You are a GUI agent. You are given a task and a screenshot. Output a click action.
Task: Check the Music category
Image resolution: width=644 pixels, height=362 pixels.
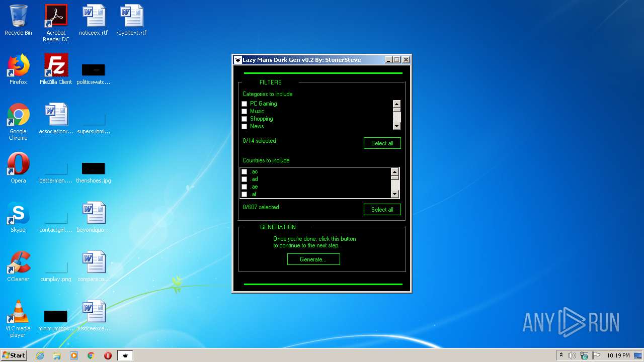(x=245, y=111)
